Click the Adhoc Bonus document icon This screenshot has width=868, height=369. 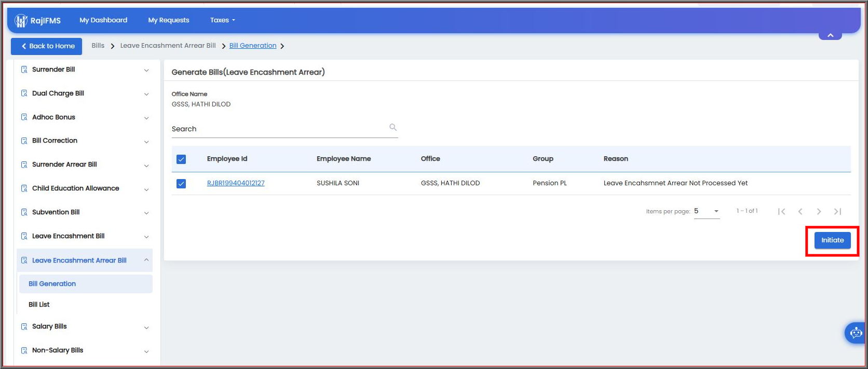coord(24,117)
